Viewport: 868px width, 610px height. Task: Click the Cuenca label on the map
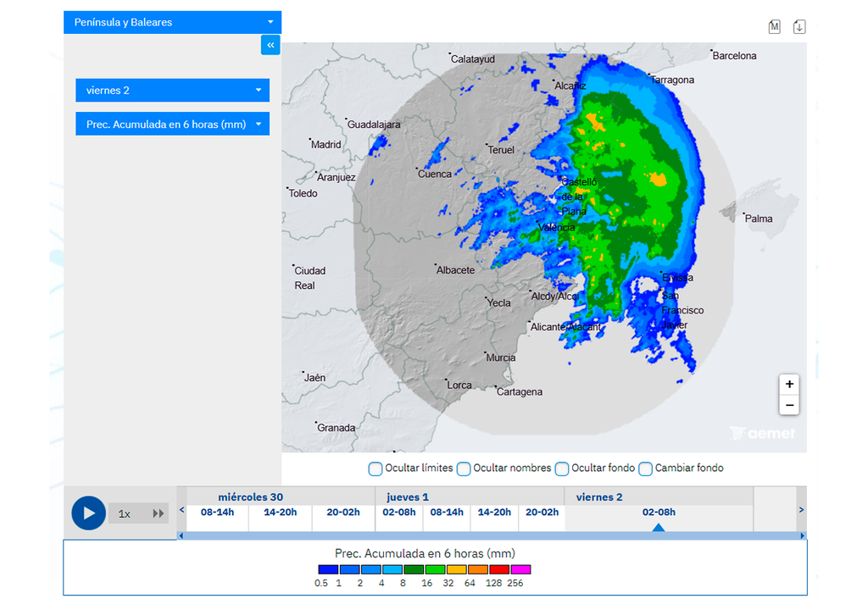tap(435, 174)
